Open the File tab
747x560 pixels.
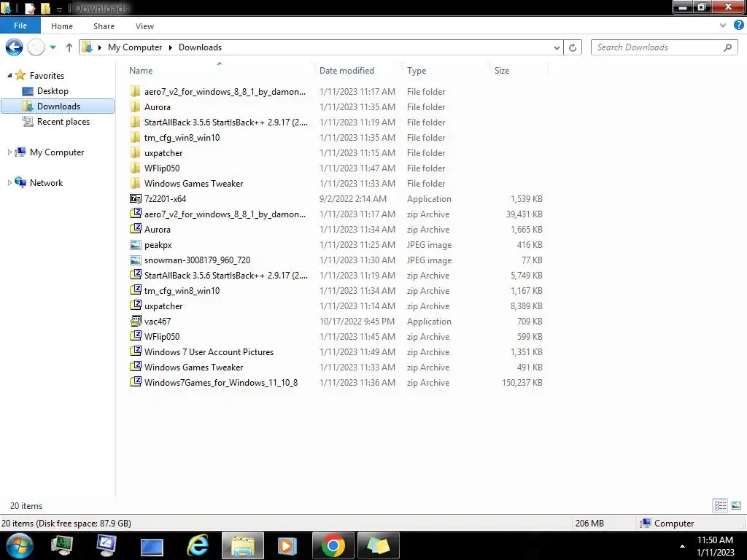pos(20,26)
